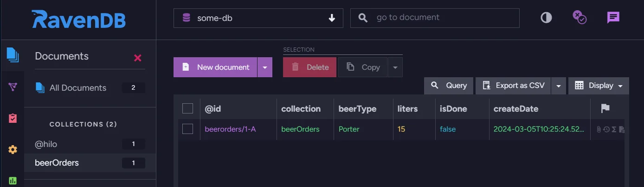Tick the select-all header checkbox
This screenshot has width=644, height=187.
tap(187, 108)
